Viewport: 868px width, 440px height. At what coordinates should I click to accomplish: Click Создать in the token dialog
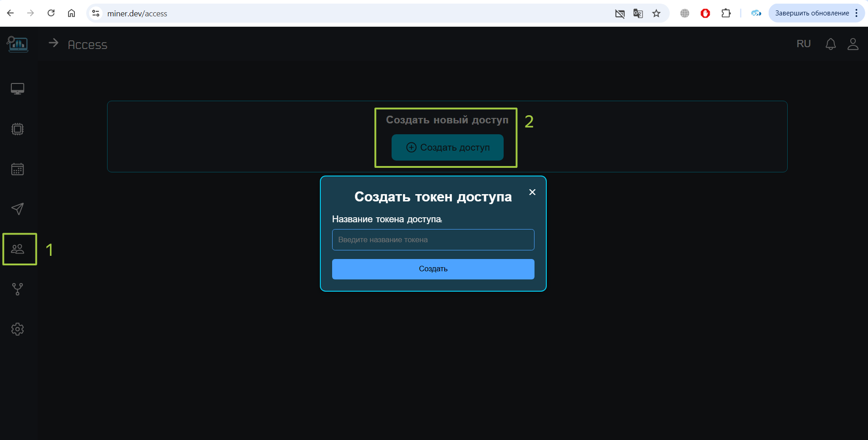[x=432, y=269]
